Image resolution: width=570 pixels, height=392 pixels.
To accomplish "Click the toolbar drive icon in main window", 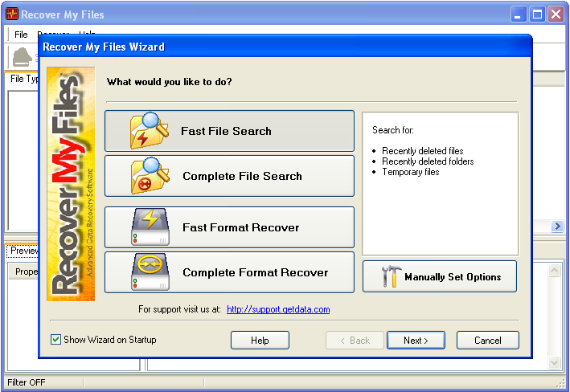I will tap(23, 57).
